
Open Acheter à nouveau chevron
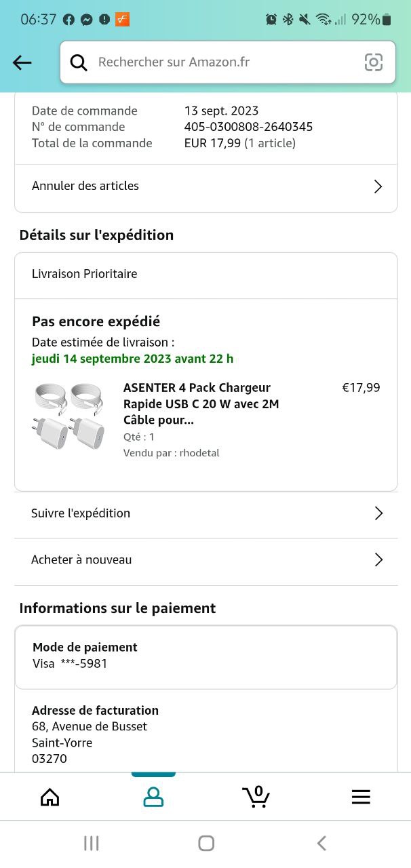378,560
